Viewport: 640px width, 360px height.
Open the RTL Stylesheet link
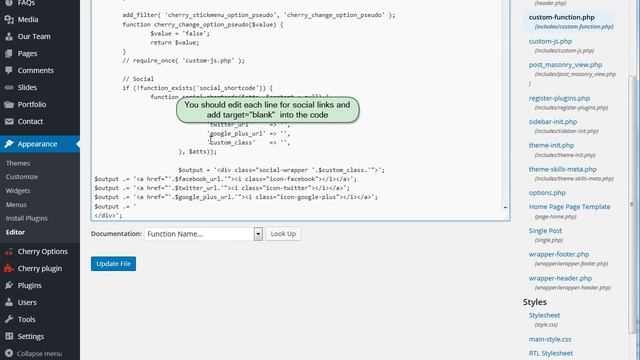point(551,353)
